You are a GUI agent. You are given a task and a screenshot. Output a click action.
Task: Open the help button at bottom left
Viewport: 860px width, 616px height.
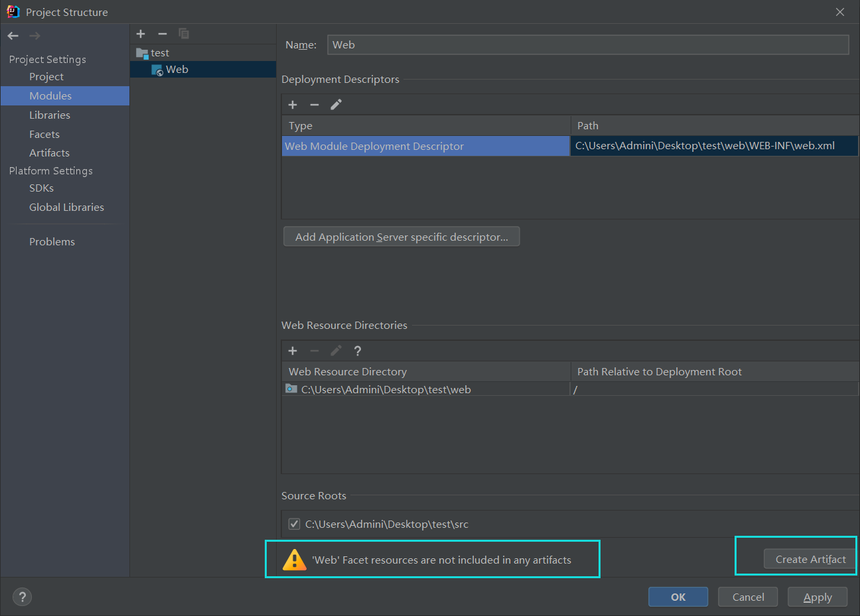click(23, 597)
